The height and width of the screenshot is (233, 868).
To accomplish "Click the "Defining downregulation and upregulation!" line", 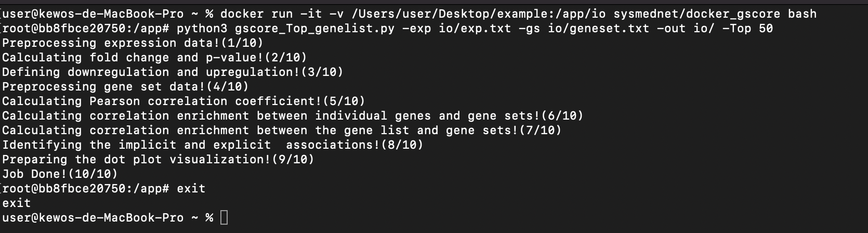I will (173, 72).
